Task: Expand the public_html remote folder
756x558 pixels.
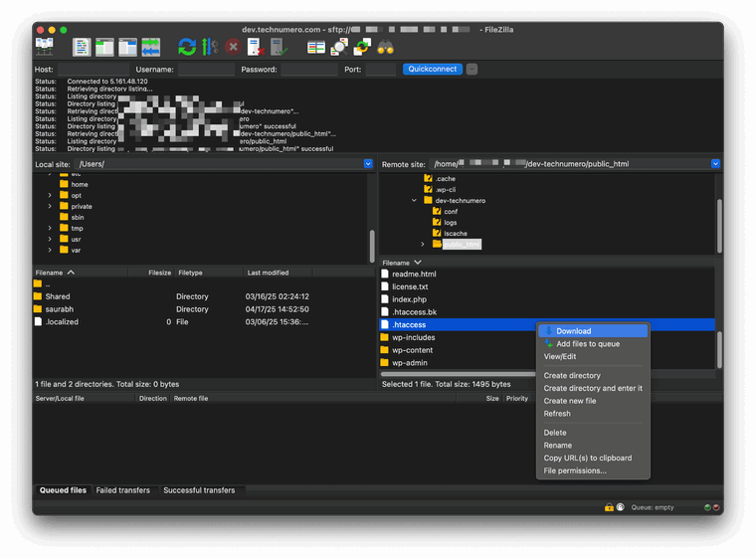Action: point(423,245)
